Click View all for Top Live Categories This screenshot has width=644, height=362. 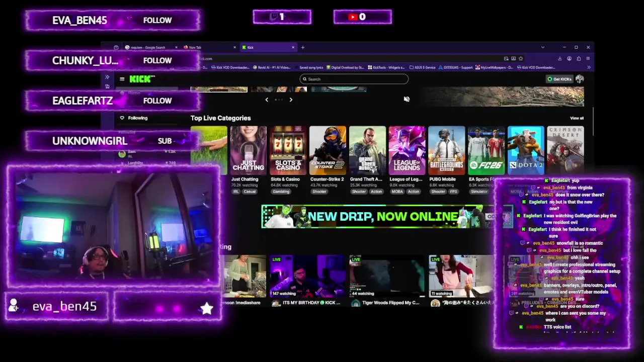point(577,118)
